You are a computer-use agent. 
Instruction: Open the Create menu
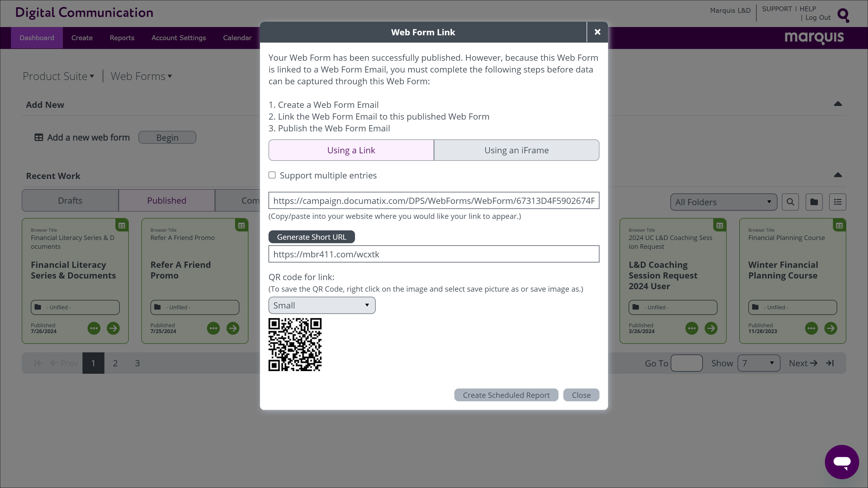tap(82, 38)
